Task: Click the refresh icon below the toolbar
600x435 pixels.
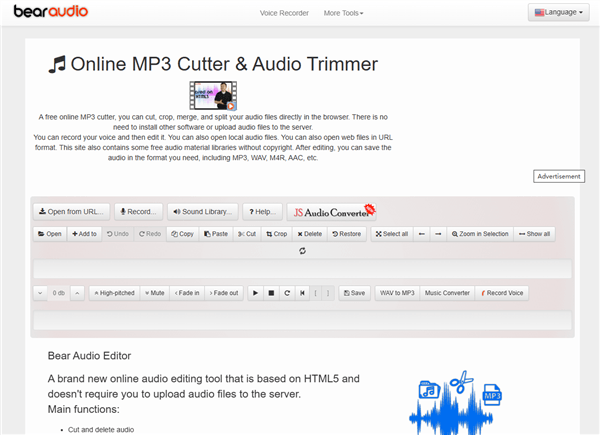Action: point(302,251)
